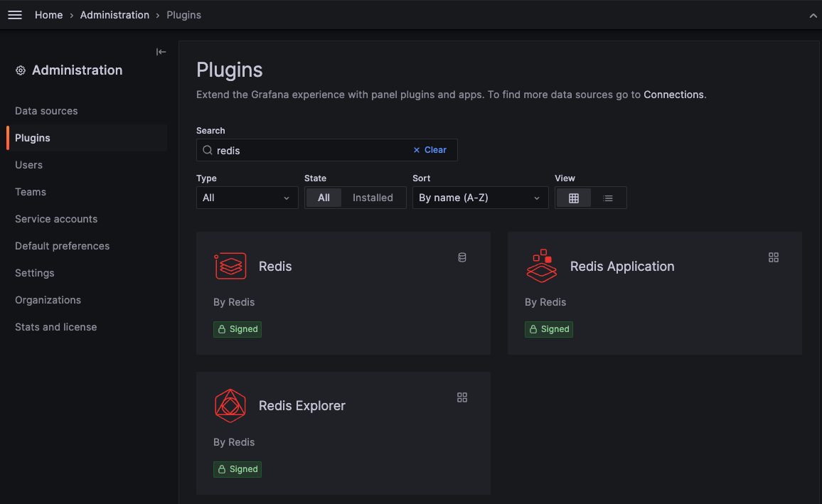Open Organizations in the sidebar
The width and height of the screenshot is (822, 504).
48,300
